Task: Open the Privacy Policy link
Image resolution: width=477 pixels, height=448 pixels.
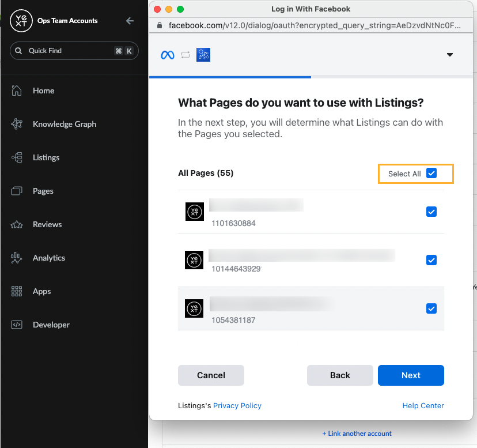Action: [237, 405]
